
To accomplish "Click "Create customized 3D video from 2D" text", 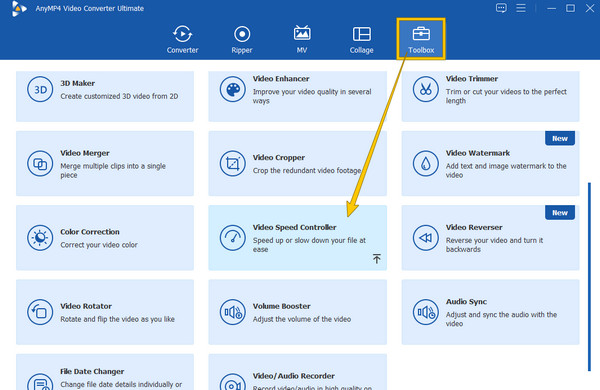I will [x=119, y=96].
